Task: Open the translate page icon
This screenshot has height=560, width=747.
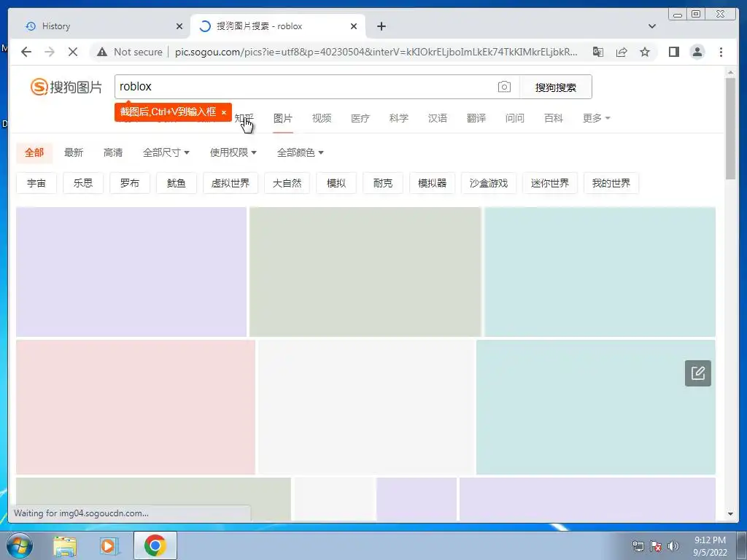Action: click(x=598, y=52)
